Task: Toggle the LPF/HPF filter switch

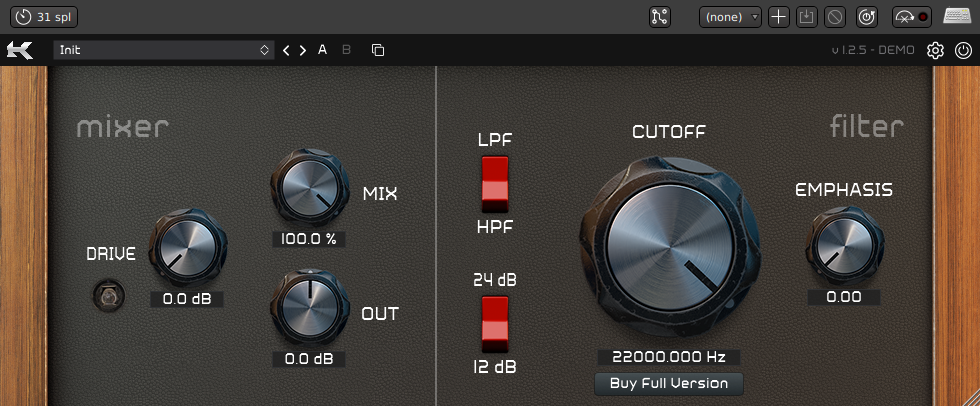Action: point(495,183)
